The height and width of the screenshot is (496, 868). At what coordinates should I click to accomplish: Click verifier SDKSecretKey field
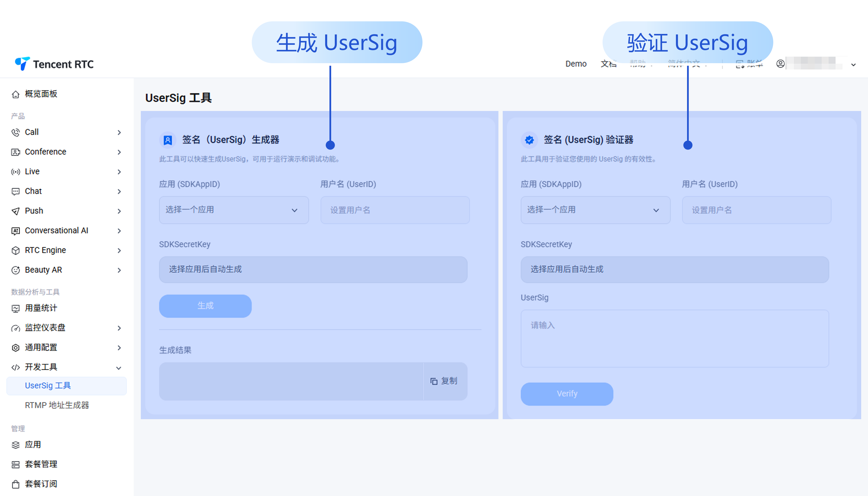pos(675,270)
